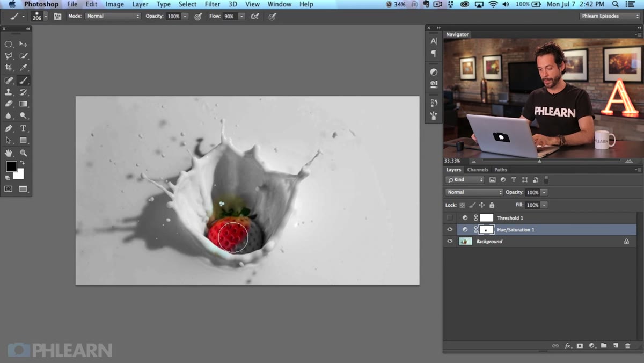Image resolution: width=644 pixels, height=363 pixels.
Task: Open the Paragraph panel icon
Action: [x=434, y=54]
